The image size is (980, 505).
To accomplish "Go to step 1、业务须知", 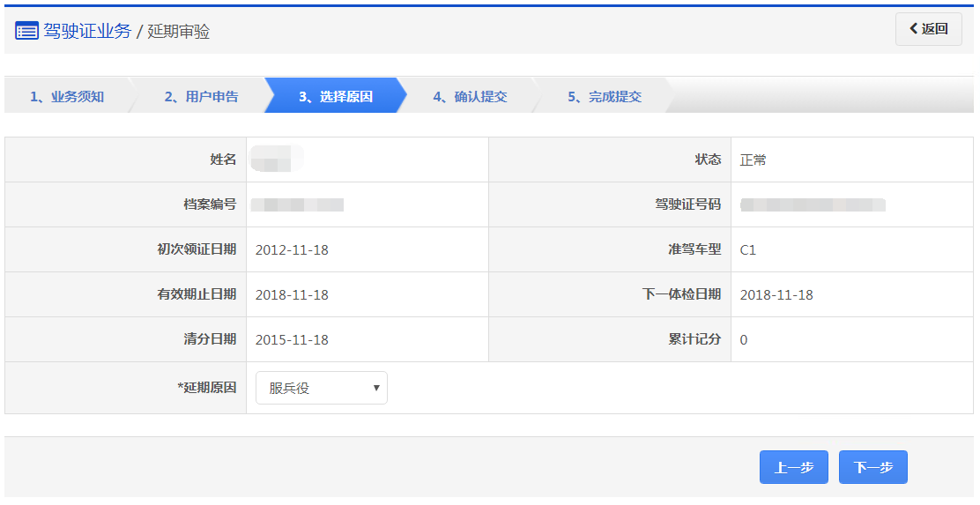I will click(67, 96).
